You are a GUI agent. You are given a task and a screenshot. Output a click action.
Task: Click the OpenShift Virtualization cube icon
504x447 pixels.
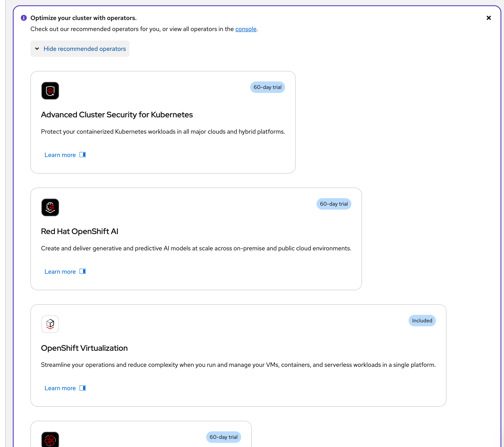50,324
